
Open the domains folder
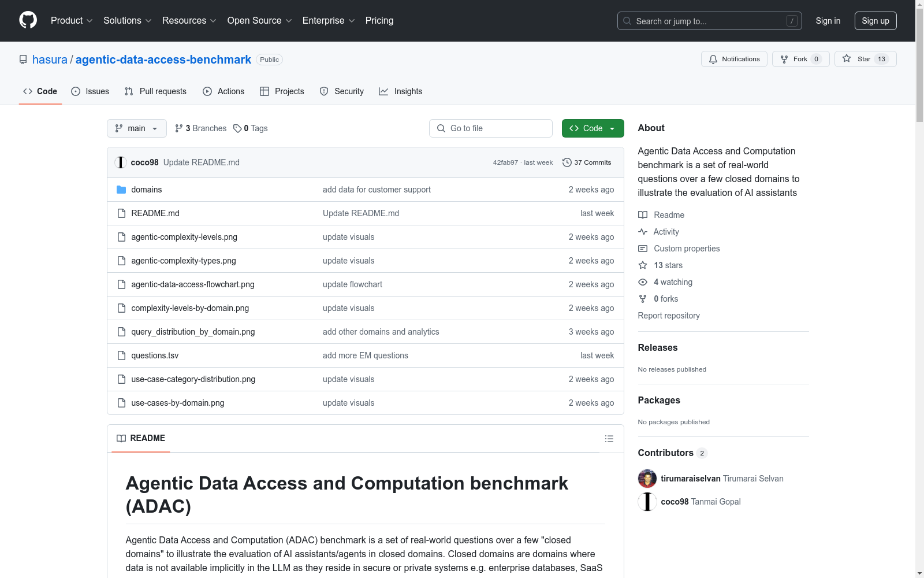147,190
